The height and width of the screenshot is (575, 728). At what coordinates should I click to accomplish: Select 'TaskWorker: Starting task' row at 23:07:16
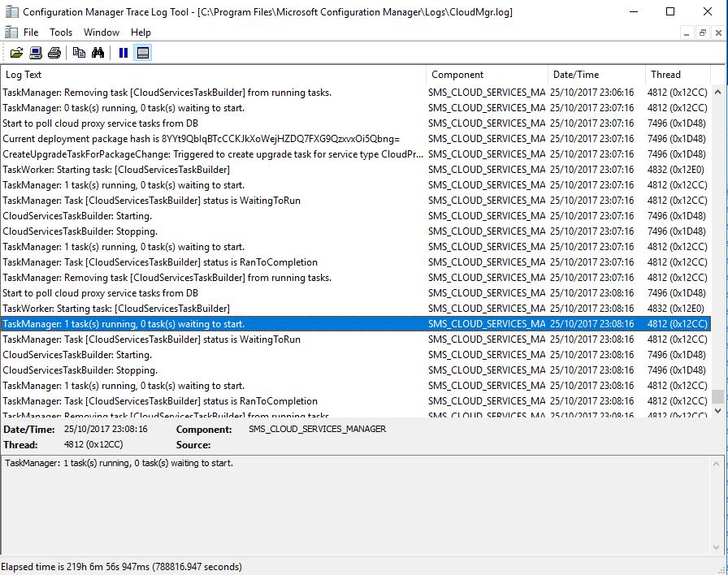click(356, 170)
